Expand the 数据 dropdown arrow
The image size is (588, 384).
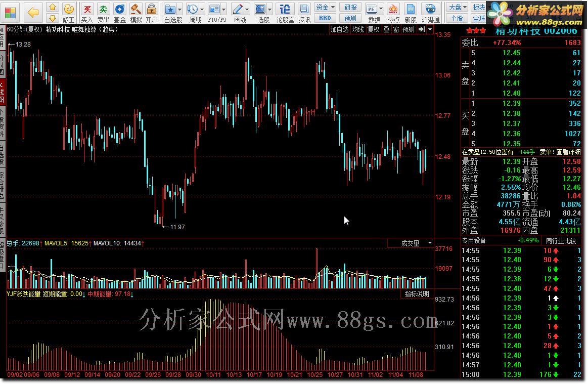(x=381, y=9)
